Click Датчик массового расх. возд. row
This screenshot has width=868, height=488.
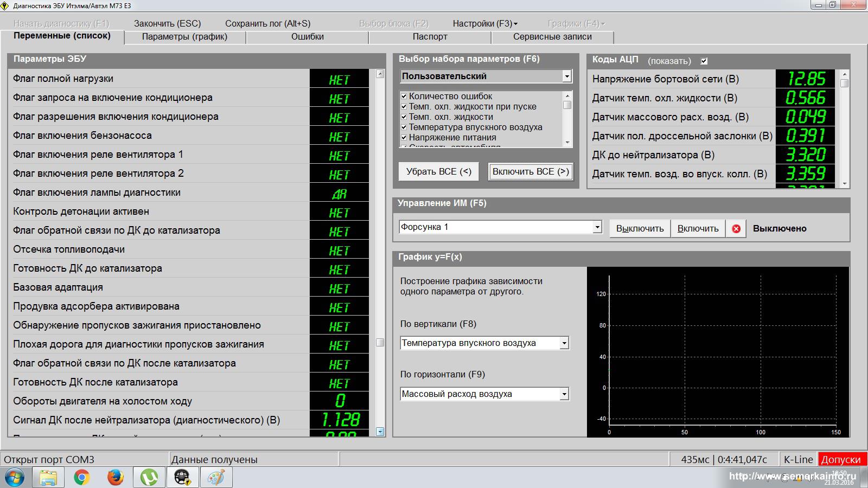point(711,117)
